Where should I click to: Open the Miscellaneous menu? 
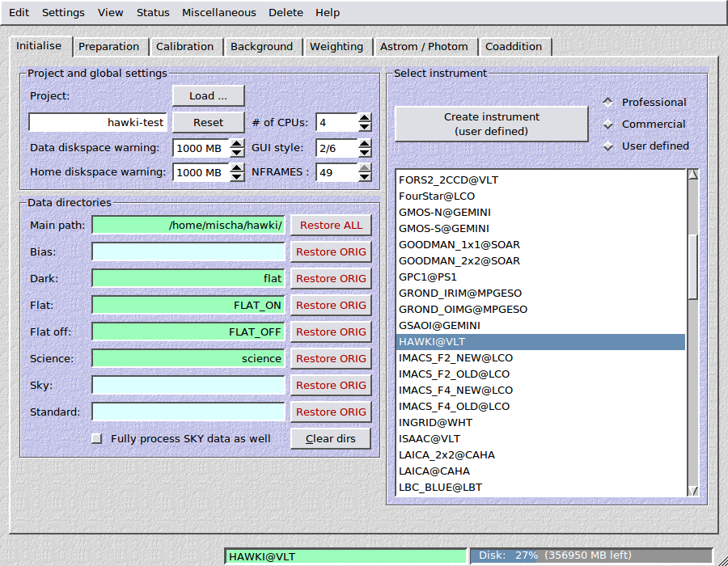(218, 12)
